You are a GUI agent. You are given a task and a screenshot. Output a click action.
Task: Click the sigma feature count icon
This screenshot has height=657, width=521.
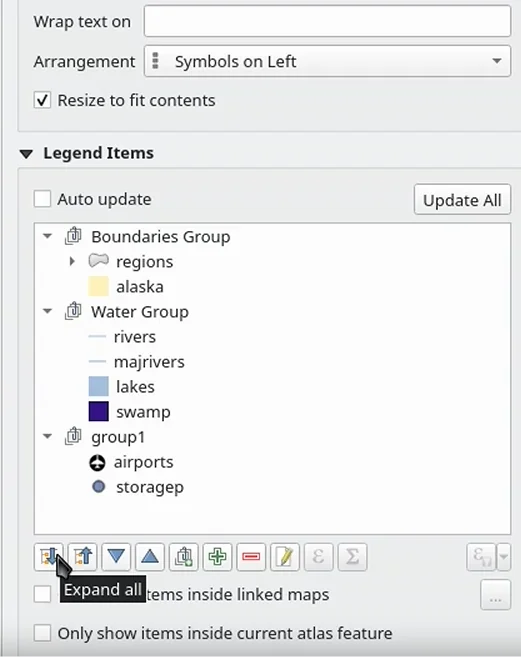[353, 557]
